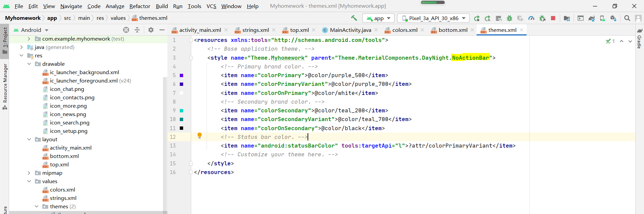
Task: Open the File menu
Action: click(19, 6)
